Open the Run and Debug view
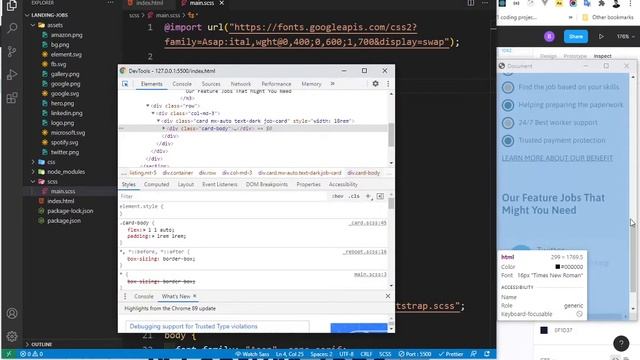Viewport: 640px width, 360px height. (12, 75)
